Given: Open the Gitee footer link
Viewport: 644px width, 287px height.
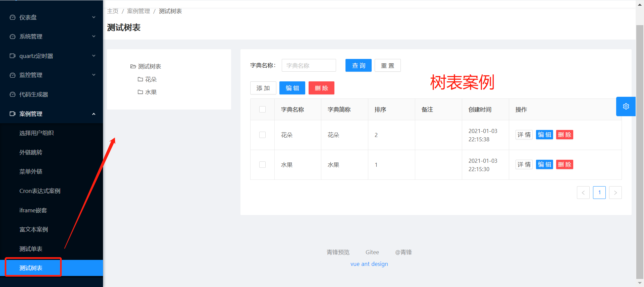Looking at the screenshot, I should (x=372, y=252).
